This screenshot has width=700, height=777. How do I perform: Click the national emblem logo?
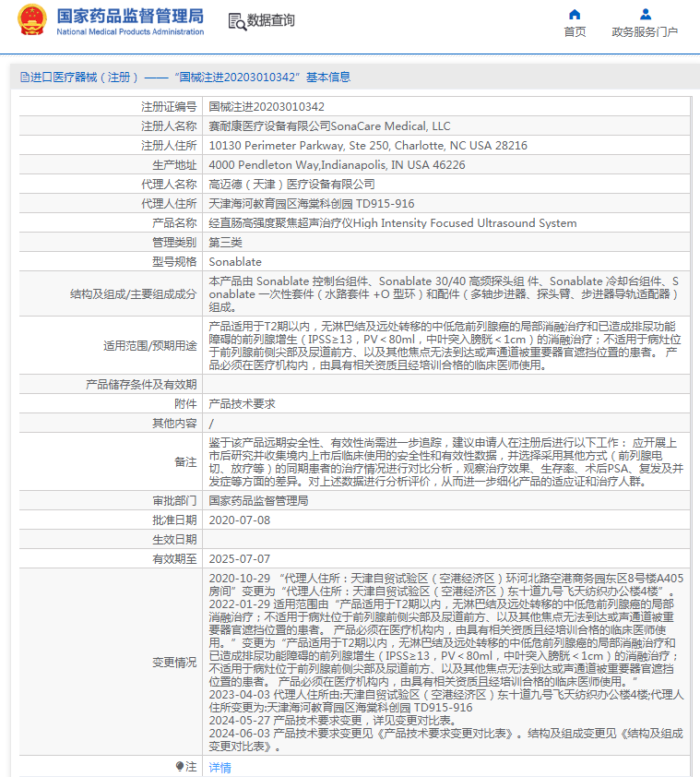[32, 19]
